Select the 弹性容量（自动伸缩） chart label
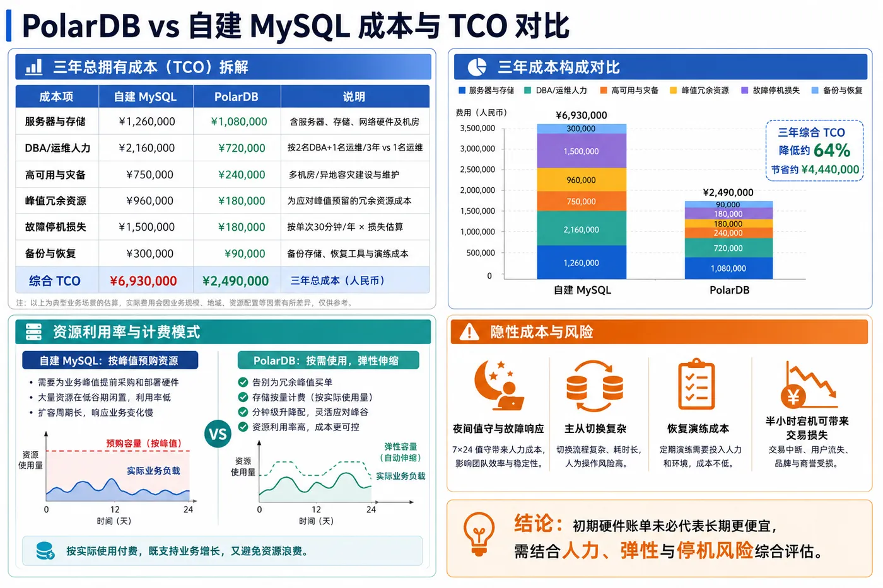Screen dimensions: 883x588 pos(400,452)
